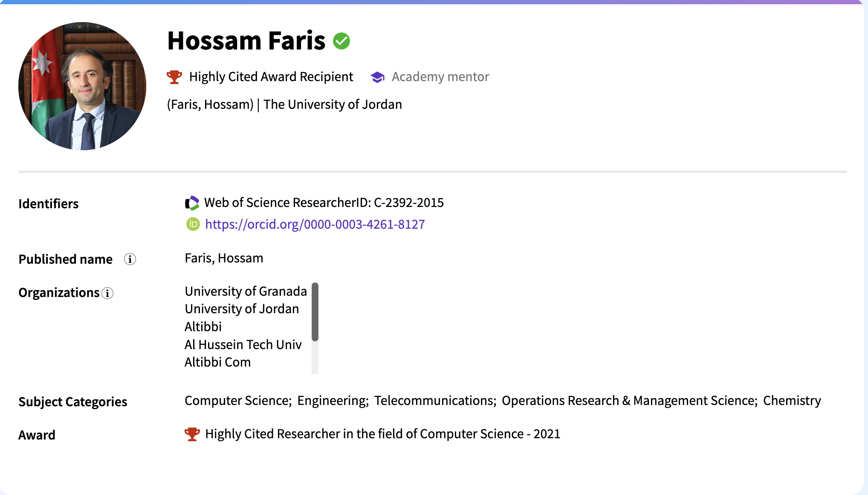Open the Published name info icon
The image size is (868, 495).
[x=130, y=259]
